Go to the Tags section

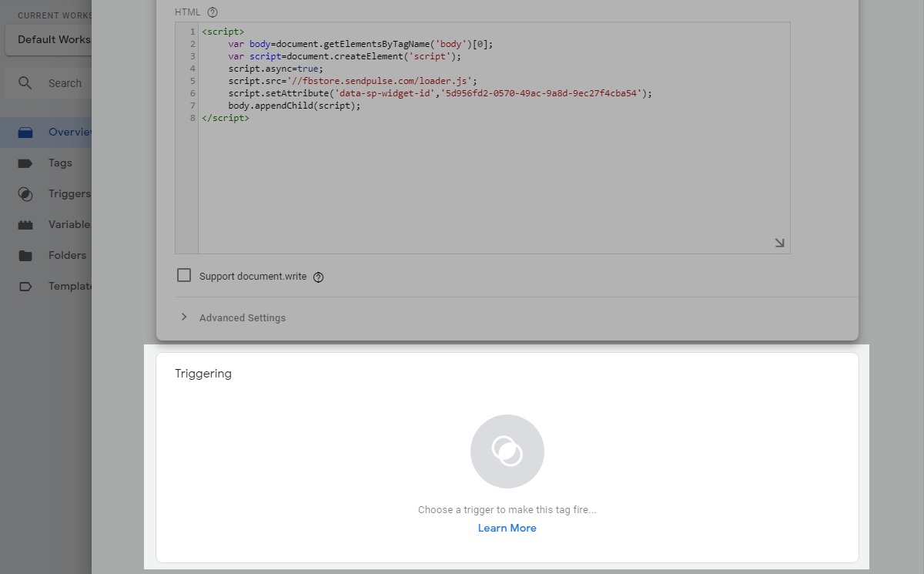tap(46, 163)
